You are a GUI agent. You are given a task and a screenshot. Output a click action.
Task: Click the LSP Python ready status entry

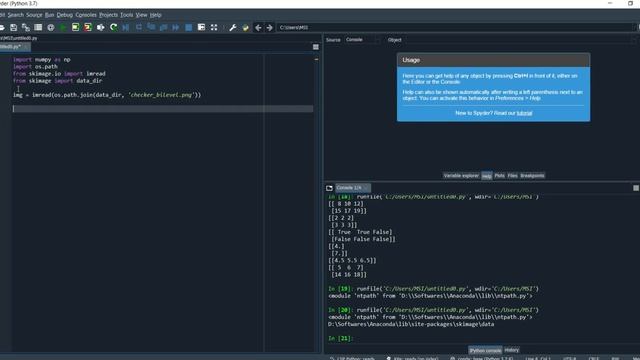pyautogui.click(x=352, y=358)
